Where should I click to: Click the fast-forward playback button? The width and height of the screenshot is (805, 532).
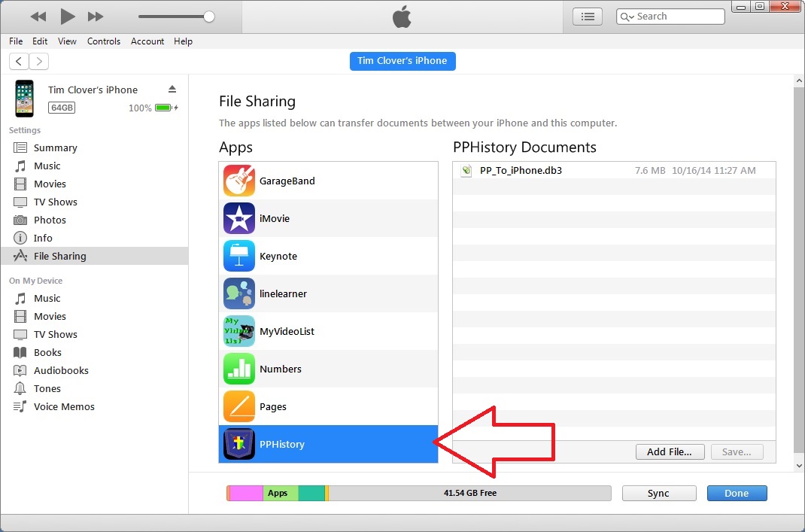96,17
